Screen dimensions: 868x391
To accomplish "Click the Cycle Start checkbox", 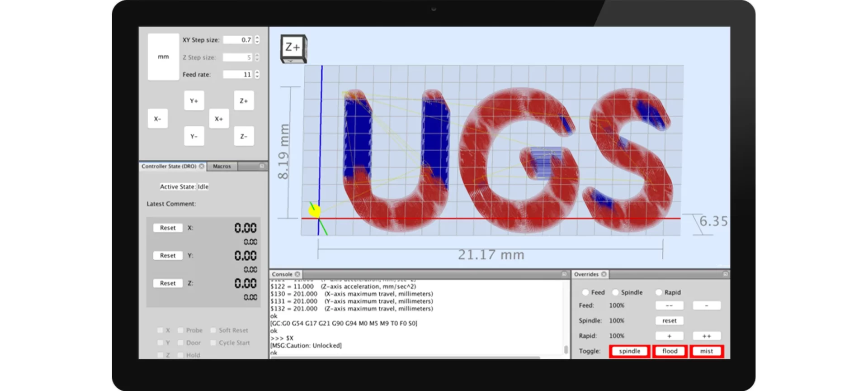I will pyautogui.click(x=213, y=343).
